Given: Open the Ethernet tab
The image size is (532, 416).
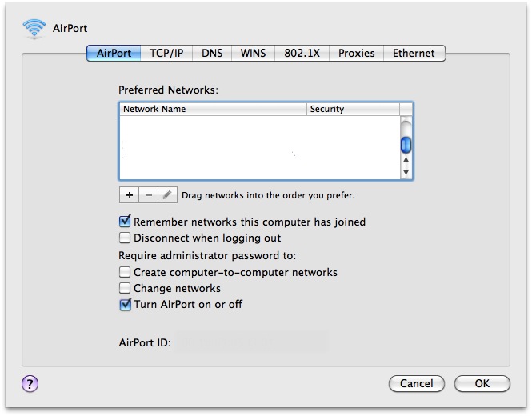Looking at the screenshot, I should [414, 54].
